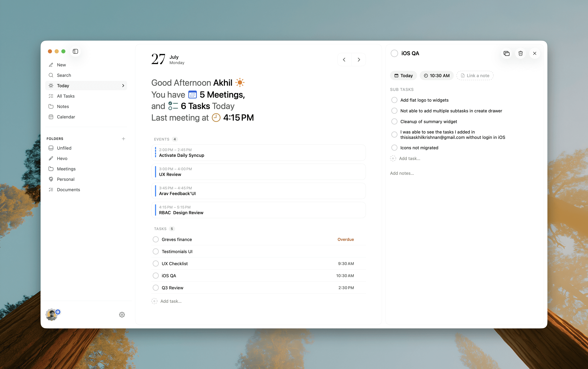This screenshot has height=369, width=588.
Task: Close the iOS QA detail panel
Action: coord(535,53)
